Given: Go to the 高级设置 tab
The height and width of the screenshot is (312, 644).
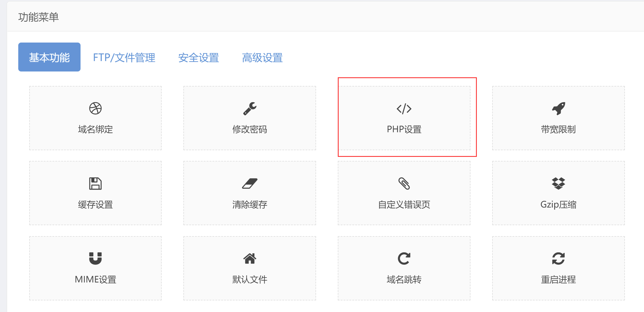Looking at the screenshot, I should click(x=262, y=57).
